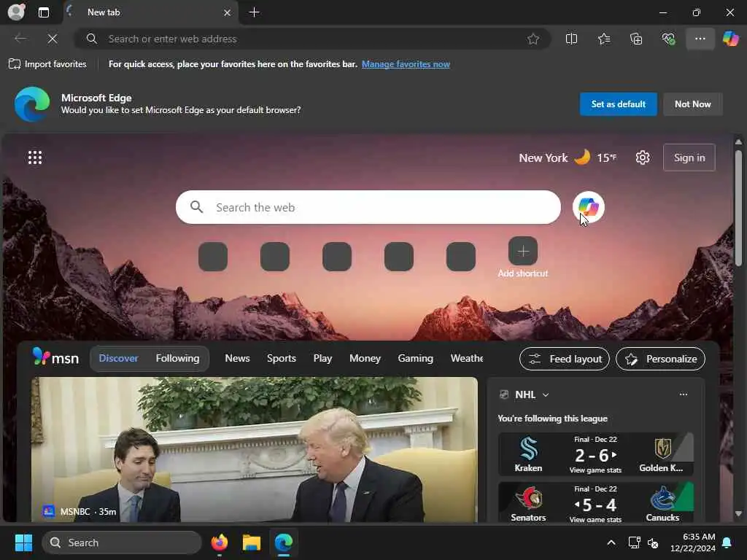The image size is (747, 560).
Task: View game stats for Senators vs Canucks
Action: click(x=595, y=519)
